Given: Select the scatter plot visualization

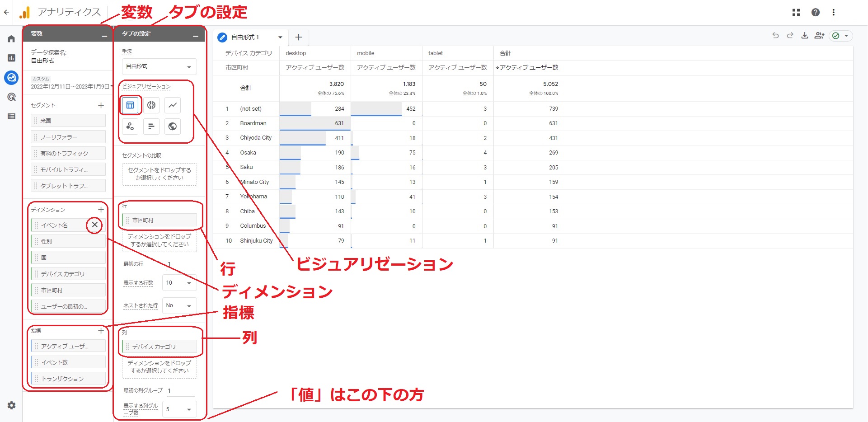Looking at the screenshot, I should click(130, 127).
